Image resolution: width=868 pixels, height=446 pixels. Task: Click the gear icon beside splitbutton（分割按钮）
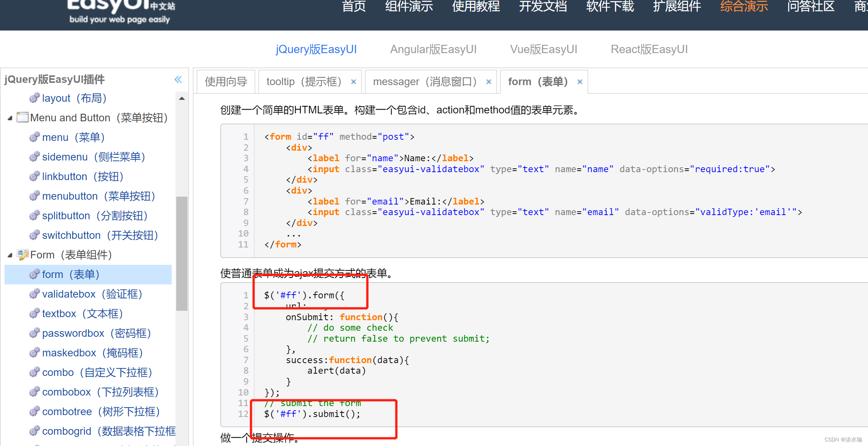(34, 215)
